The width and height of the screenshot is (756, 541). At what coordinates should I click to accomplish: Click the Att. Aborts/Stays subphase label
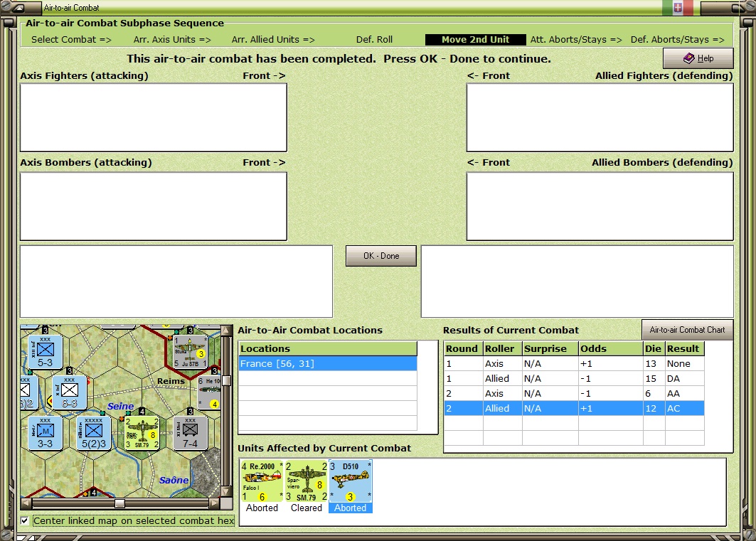[x=576, y=40]
